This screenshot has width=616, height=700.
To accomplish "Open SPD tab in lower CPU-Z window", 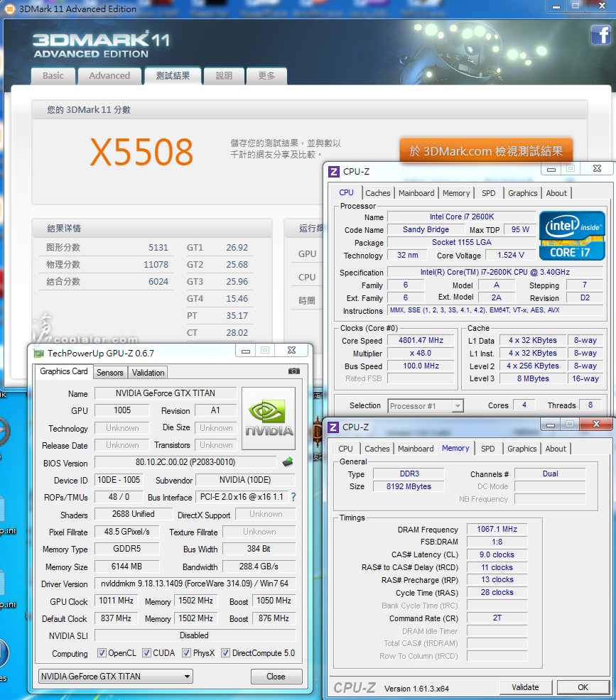I will (488, 449).
